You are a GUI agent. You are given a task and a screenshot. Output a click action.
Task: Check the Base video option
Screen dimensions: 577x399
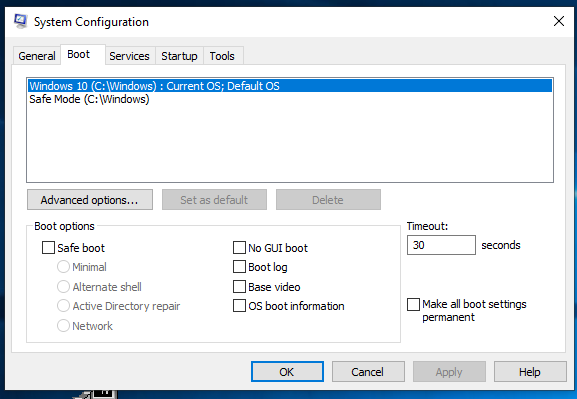click(x=239, y=287)
